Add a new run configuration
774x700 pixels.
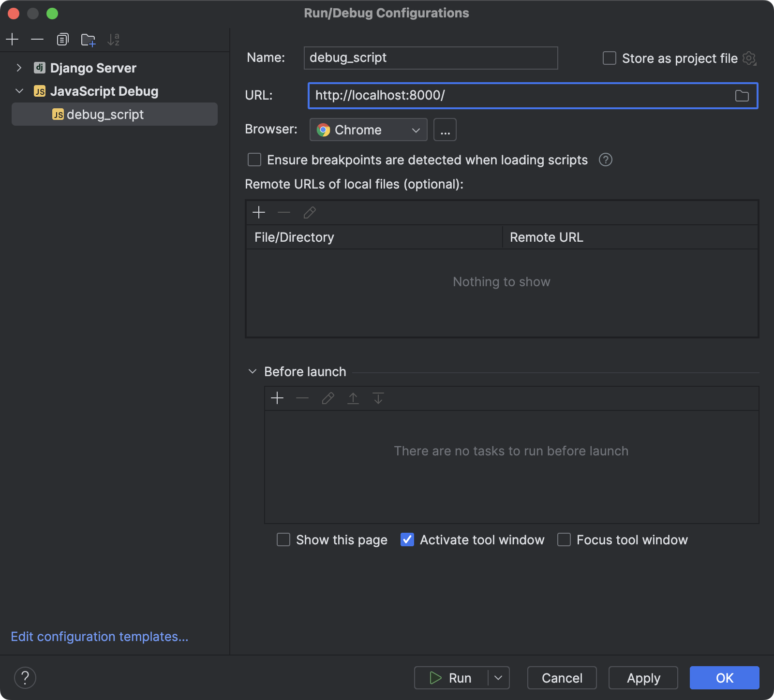point(12,40)
